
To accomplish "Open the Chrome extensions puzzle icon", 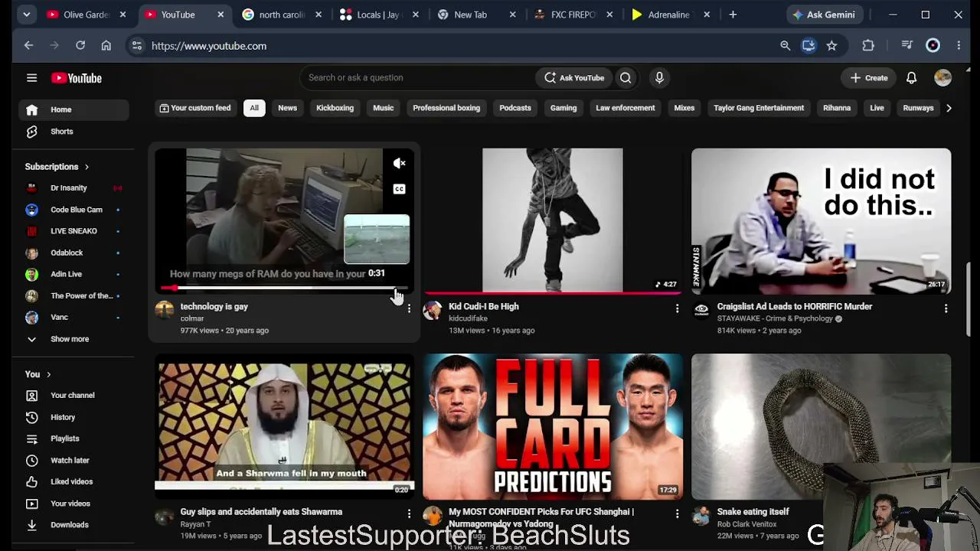I will click(868, 46).
